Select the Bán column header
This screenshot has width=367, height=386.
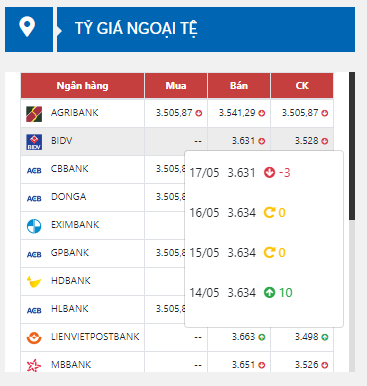click(x=239, y=86)
